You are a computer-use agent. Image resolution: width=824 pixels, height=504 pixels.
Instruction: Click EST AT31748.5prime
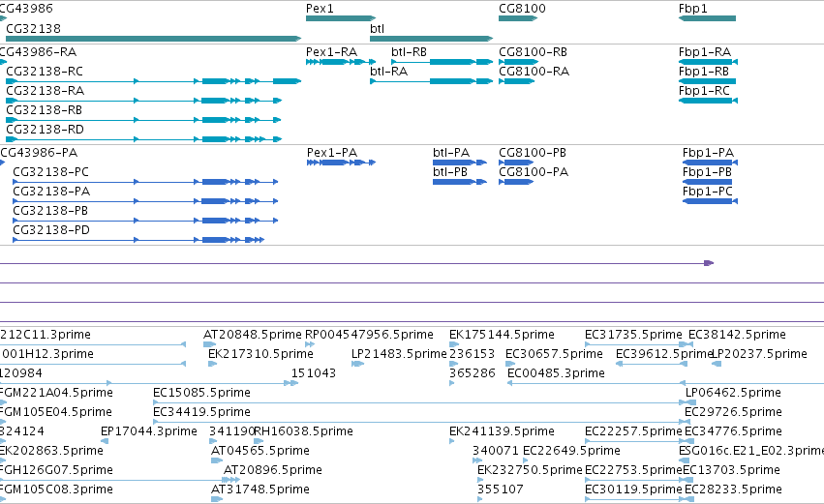pos(260,489)
